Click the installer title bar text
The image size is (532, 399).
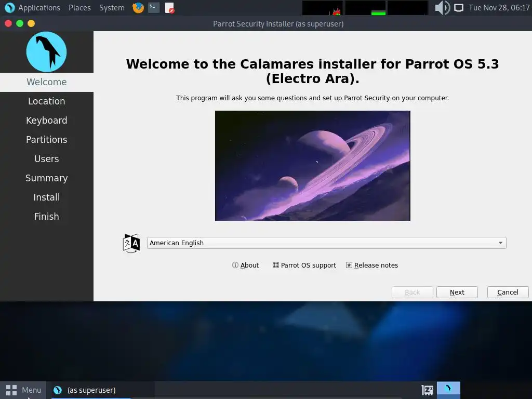point(278,24)
